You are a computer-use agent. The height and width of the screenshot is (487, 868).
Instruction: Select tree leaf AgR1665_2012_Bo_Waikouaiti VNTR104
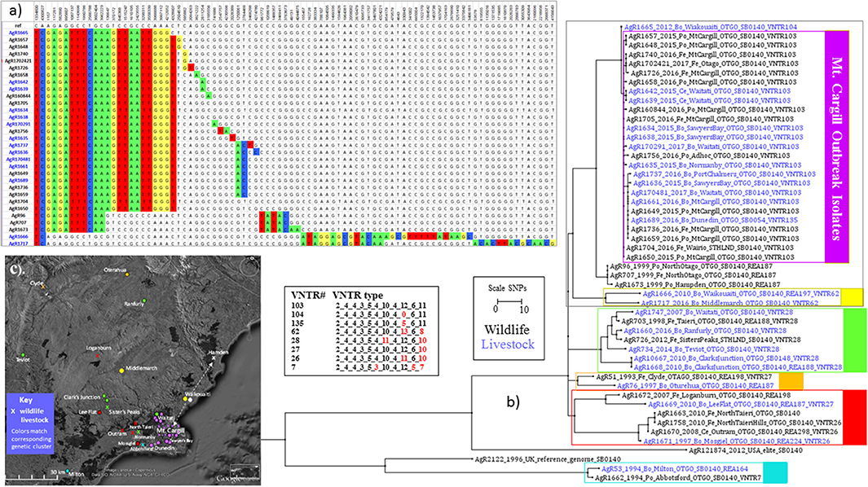(x=711, y=27)
